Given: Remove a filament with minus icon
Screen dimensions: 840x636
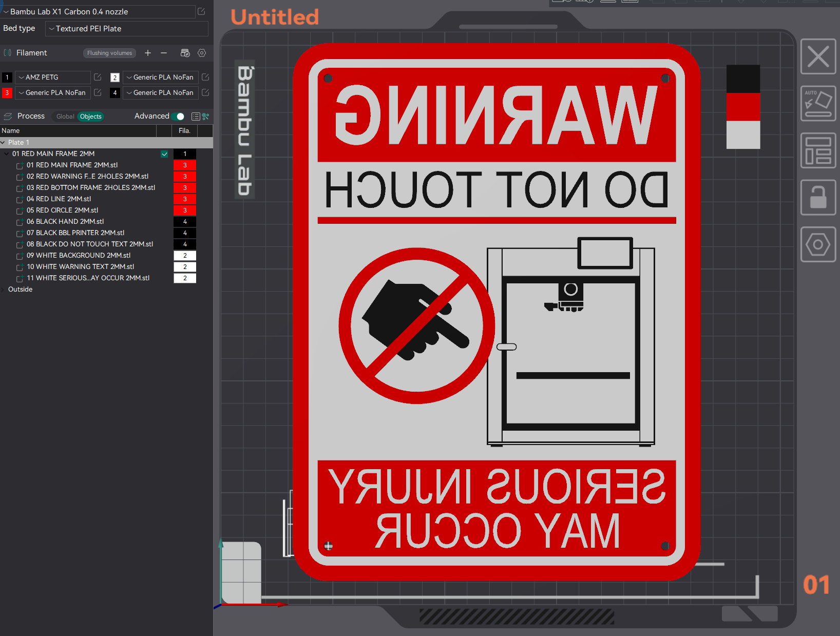Looking at the screenshot, I should pos(164,53).
